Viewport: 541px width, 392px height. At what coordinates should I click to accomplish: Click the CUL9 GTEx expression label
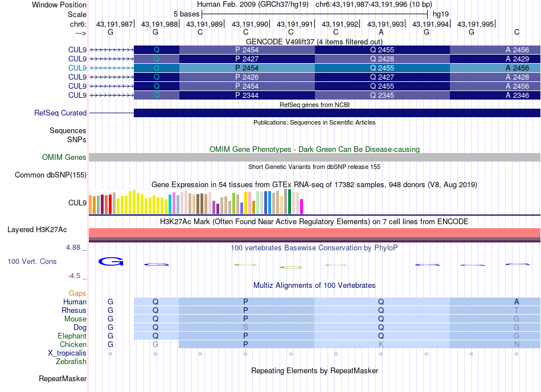pos(77,203)
